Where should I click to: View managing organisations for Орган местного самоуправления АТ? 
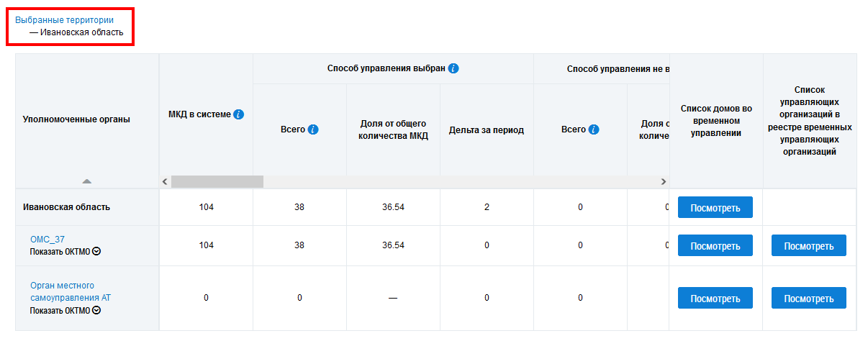coord(808,298)
